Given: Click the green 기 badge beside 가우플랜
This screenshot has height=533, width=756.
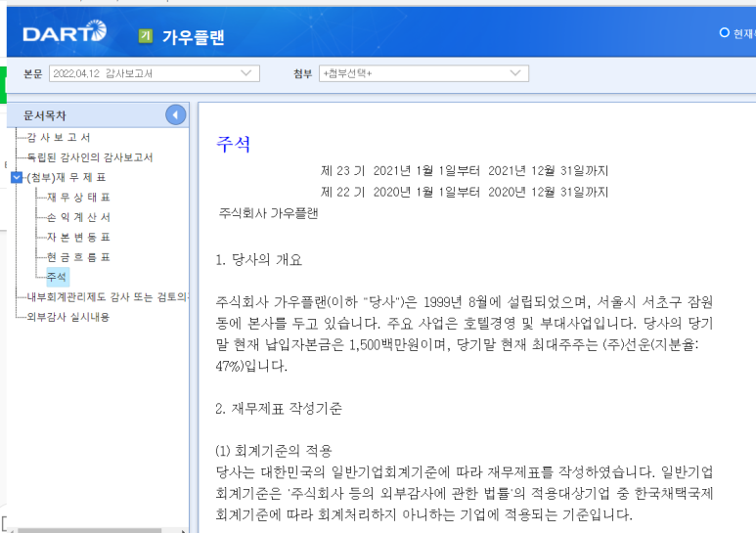Looking at the screenshot, I should [145, 36].
